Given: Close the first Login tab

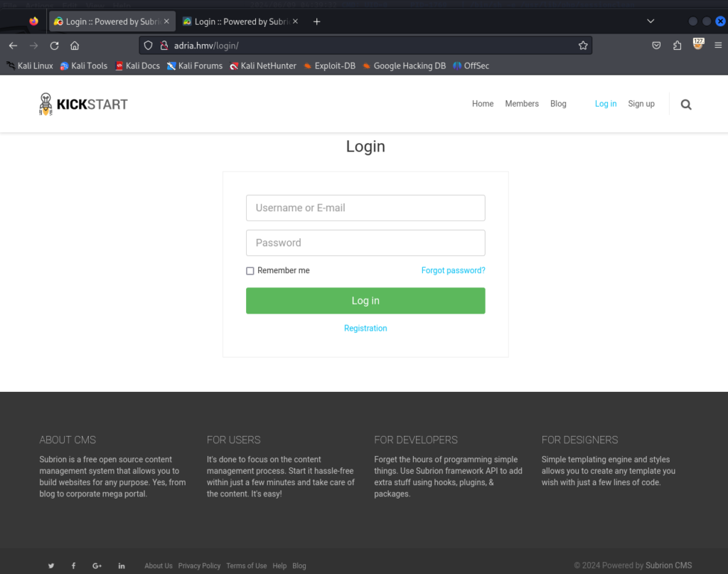Looking at the screenshot, I should [x=166, y=21].
